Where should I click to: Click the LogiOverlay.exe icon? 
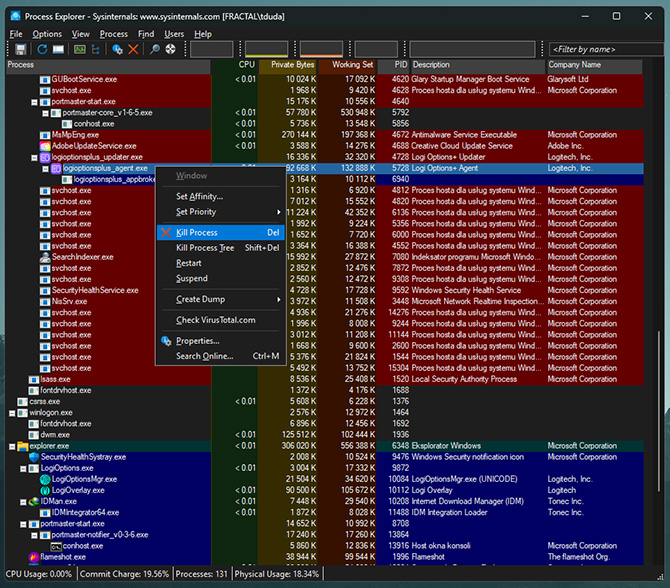[45, 491]
